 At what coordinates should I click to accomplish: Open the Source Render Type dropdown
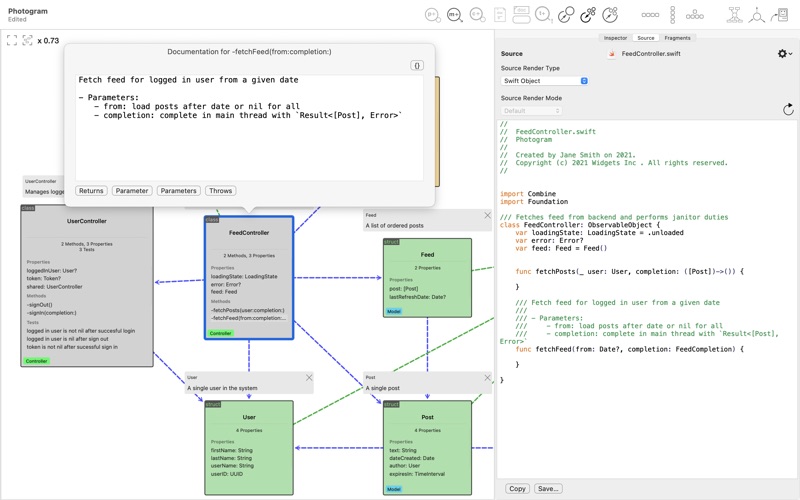coord(545,81)
